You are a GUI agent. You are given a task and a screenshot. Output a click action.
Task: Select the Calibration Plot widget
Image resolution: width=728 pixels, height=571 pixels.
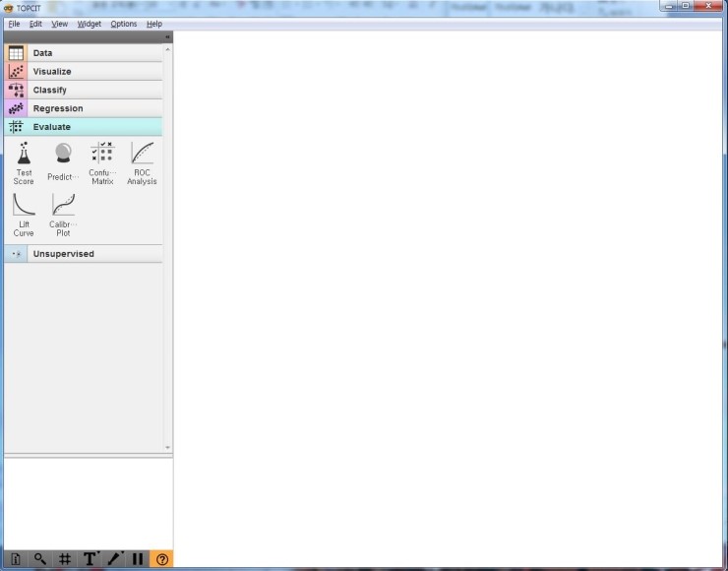pyautogui.click(x=63, y=215)
